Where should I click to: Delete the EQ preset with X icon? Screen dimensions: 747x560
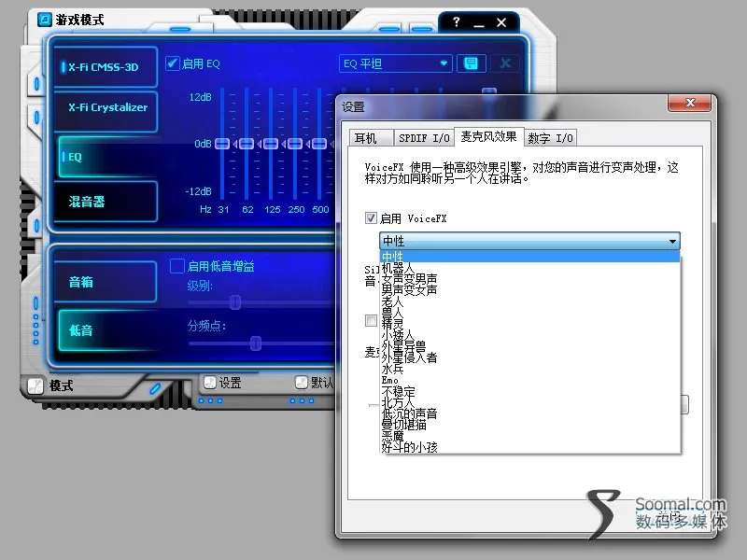pyautogui.click(x=505, y=63)
